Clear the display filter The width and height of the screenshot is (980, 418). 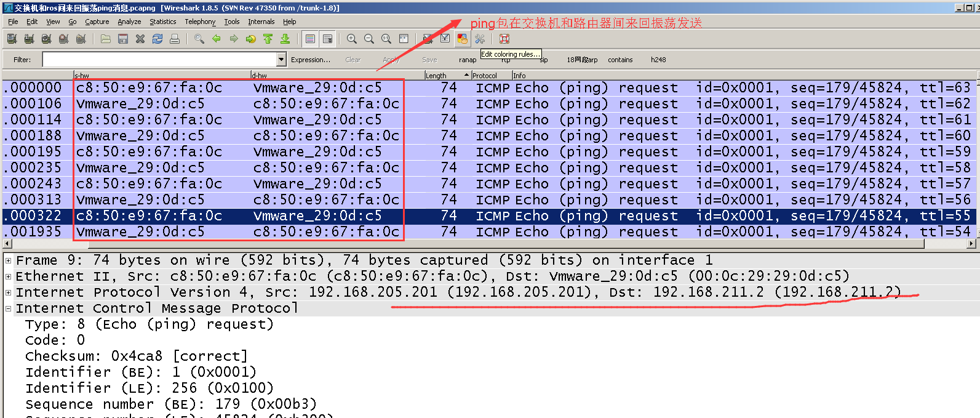click(353, 60)
